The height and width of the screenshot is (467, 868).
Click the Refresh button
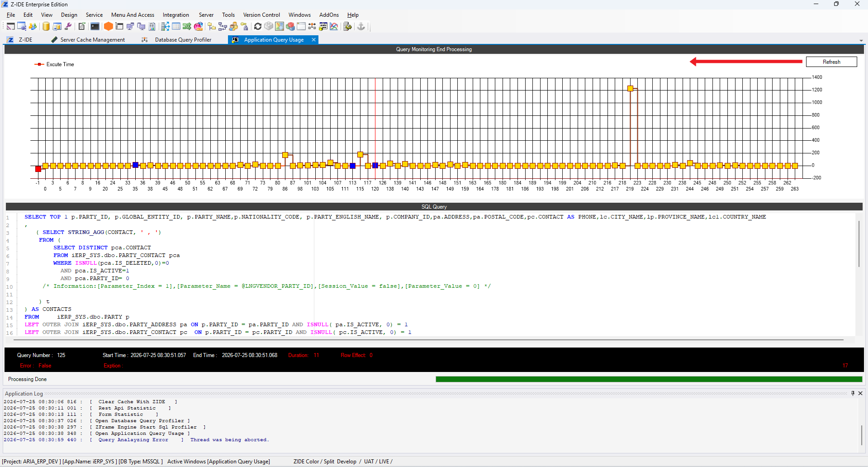(x=831, y=62)
